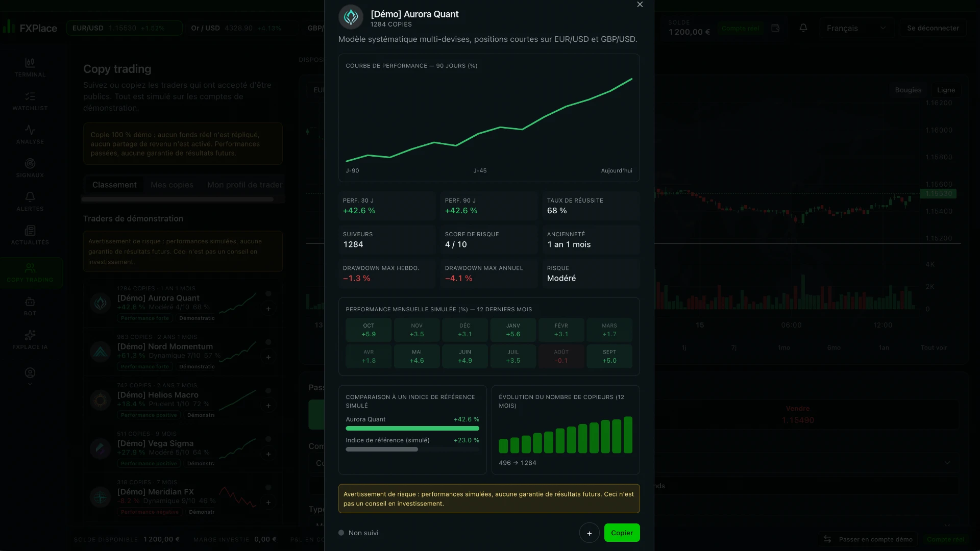Screen dimensions: 980x551
Task: Click the Indice de référence progress bar
Action: pyautogui.click(x=412, y=449)
